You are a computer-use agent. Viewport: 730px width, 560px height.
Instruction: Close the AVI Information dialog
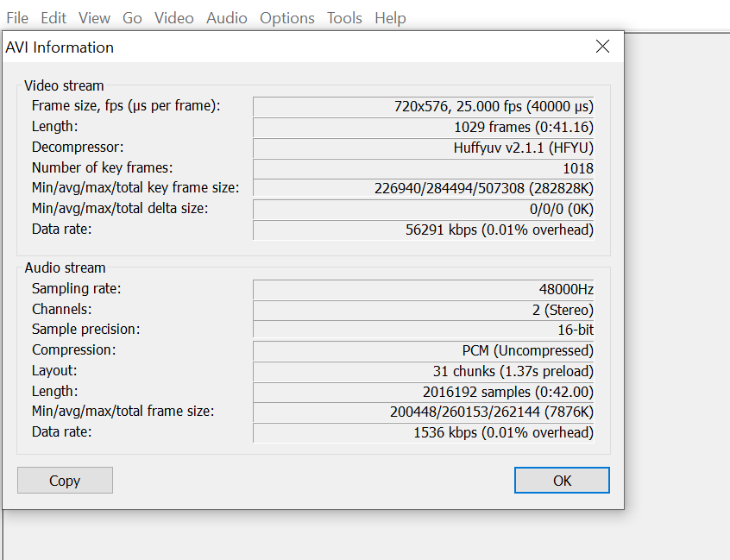(x=602, y=47)
